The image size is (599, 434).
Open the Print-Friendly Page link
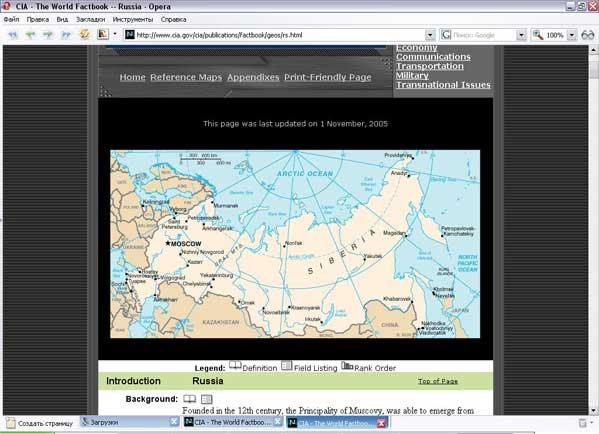pos(328,77)
